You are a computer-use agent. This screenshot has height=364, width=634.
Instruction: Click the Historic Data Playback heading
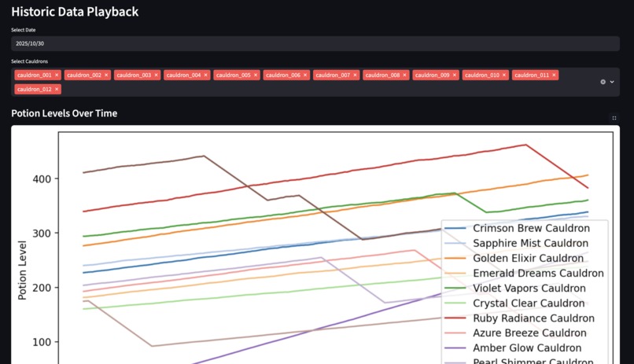coord(75,12)
